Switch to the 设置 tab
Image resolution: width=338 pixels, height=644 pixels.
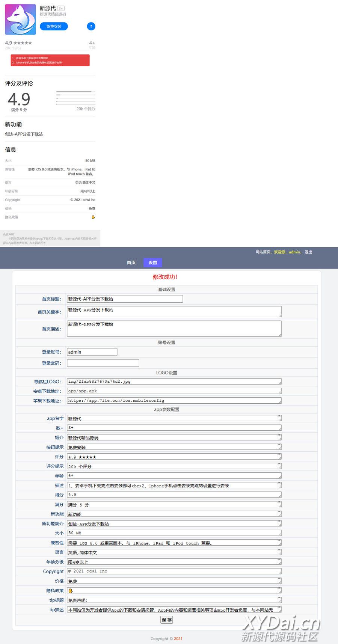[x=152, y=262]
